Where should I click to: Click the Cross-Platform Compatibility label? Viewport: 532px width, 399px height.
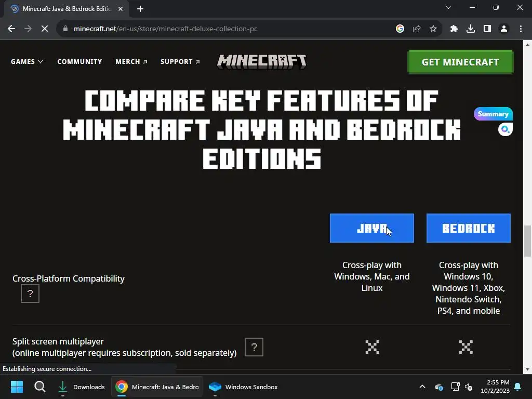[x=69, y=278]
